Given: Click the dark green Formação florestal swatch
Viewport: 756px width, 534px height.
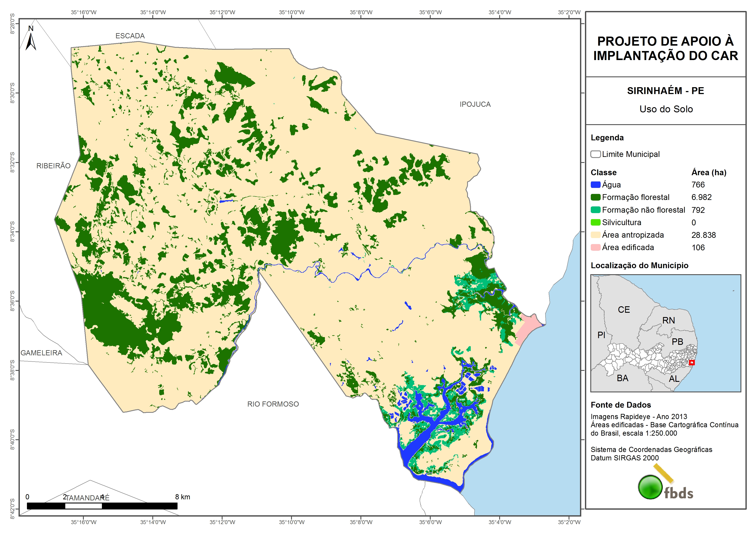Looking at the screenshot, I should (595, 197).
